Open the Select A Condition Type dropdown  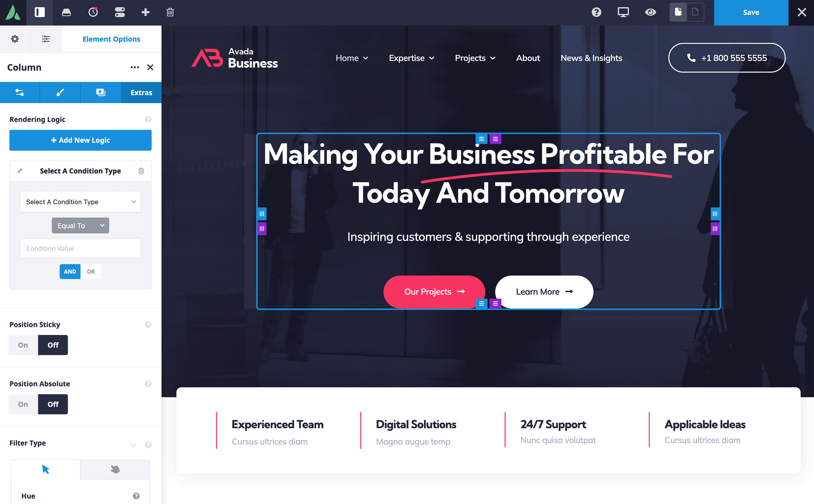(x=80, y=202)
